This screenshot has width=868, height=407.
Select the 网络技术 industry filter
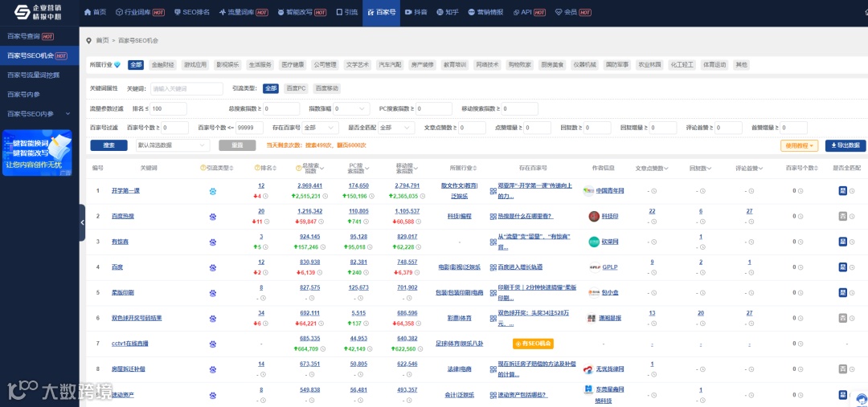[487, 65]
